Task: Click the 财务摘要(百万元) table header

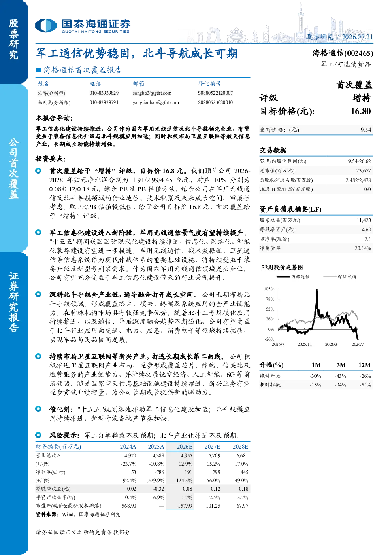Action: (x=58, y=447)
